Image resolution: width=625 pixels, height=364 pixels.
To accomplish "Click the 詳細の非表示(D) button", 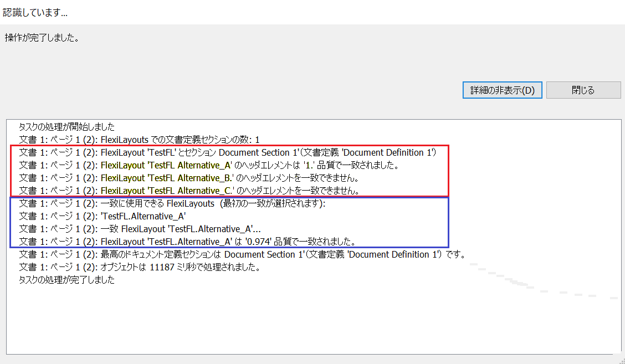I will [x=502, y=90].
